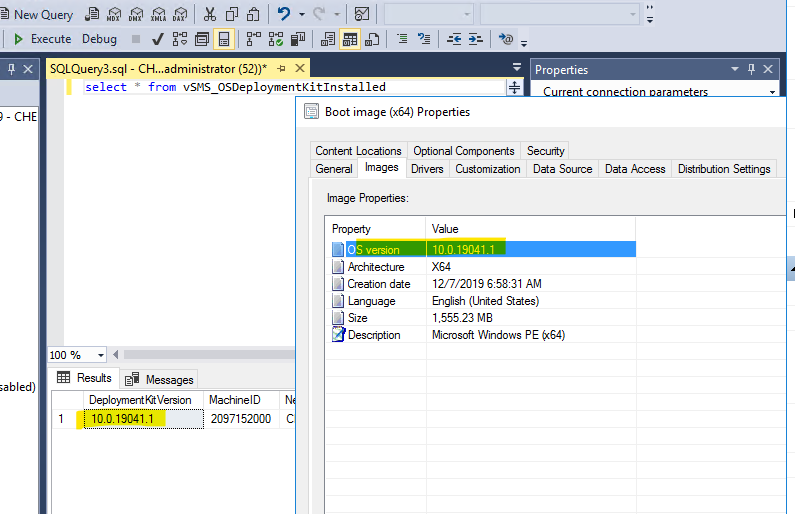Open the Content Locations tab
Viewport: 795px width, 514px height.
[x=358, y=151]
